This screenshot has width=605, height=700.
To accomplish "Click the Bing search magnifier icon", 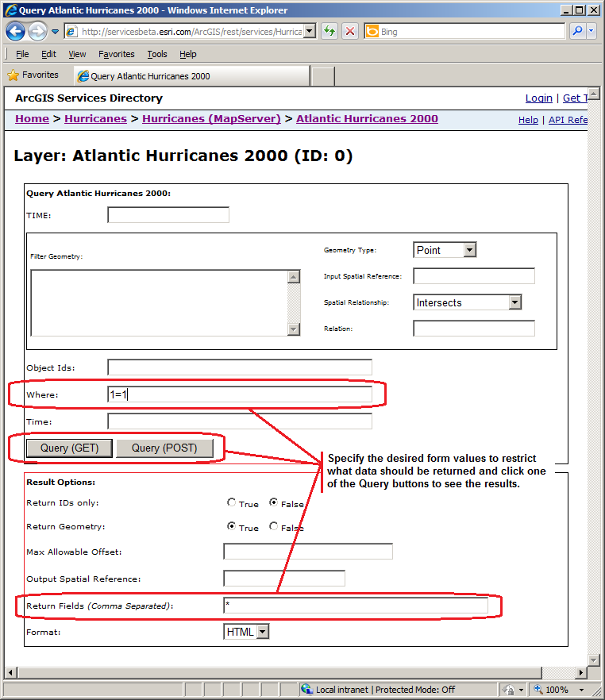I will [x=577, y=31].
